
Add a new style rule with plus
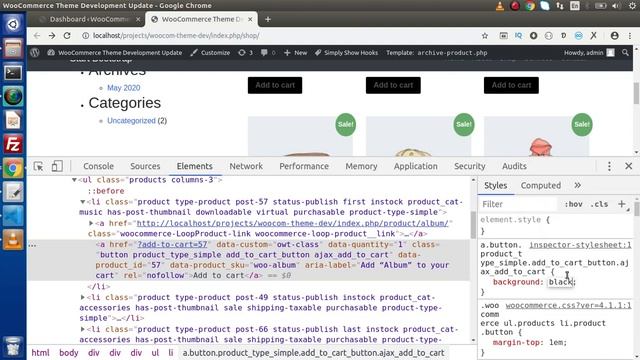tap(622, 204)
